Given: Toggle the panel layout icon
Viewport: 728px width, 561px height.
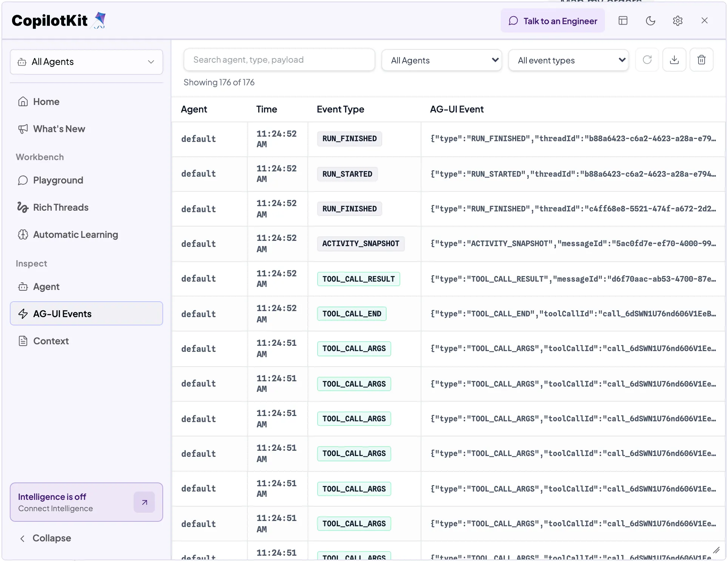Looking at the screenshot, I should coord(623,21).
